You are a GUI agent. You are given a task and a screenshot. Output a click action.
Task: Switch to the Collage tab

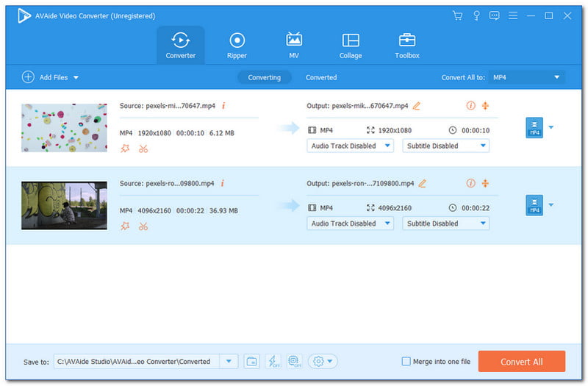click(x=351, y=46)
